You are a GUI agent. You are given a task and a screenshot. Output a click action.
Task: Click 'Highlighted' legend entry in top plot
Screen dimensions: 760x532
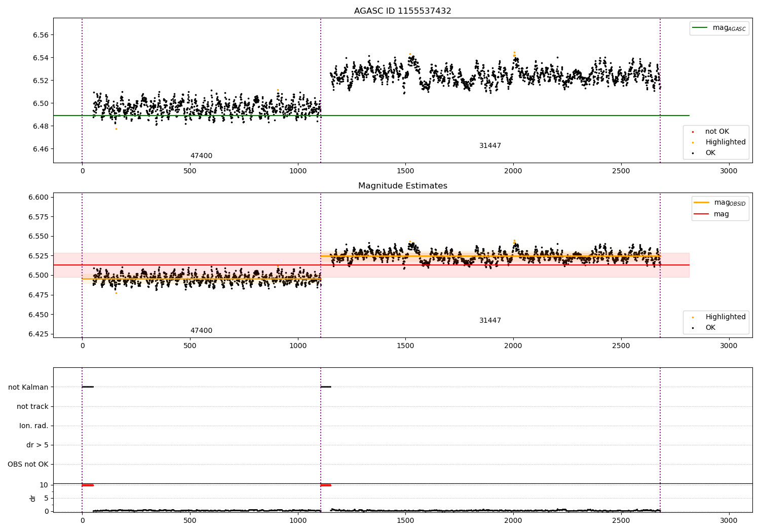[x=719, y=142]
